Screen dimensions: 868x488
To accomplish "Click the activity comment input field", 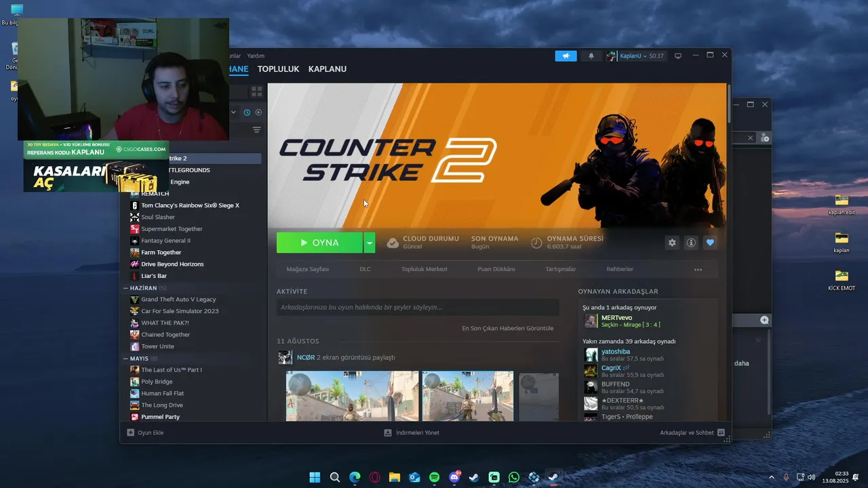I will [x=418, y=307].
